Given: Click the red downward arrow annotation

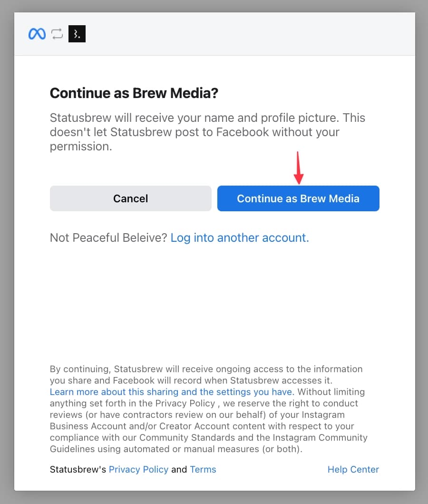Looking at the screenshot, I should click(299, 168).
